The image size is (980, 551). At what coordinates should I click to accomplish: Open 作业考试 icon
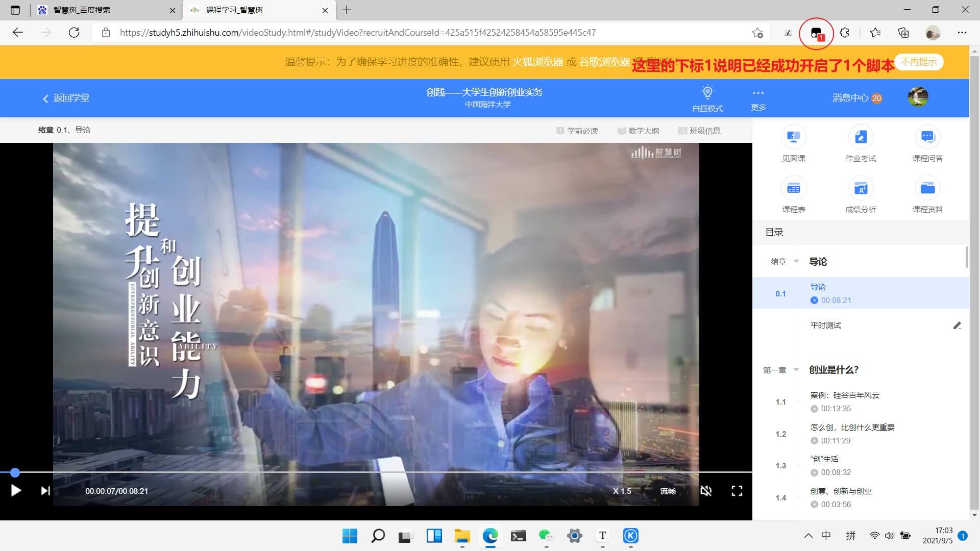tap(861, 137)
